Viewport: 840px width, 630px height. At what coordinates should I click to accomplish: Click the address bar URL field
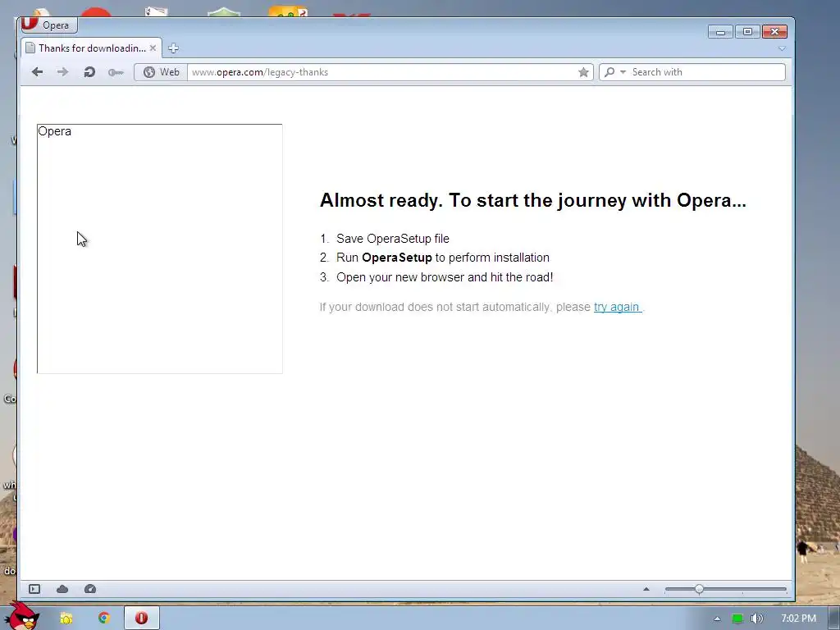tap(383, 72)
